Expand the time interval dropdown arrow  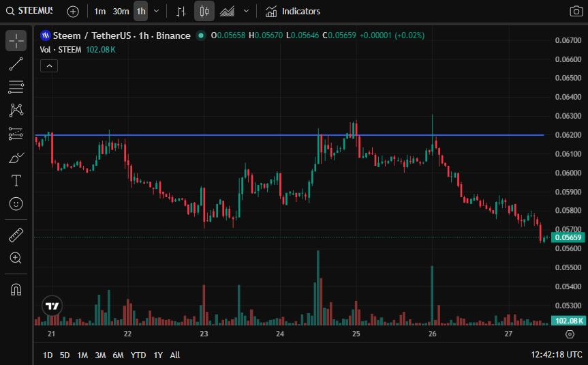click(157, 12)
